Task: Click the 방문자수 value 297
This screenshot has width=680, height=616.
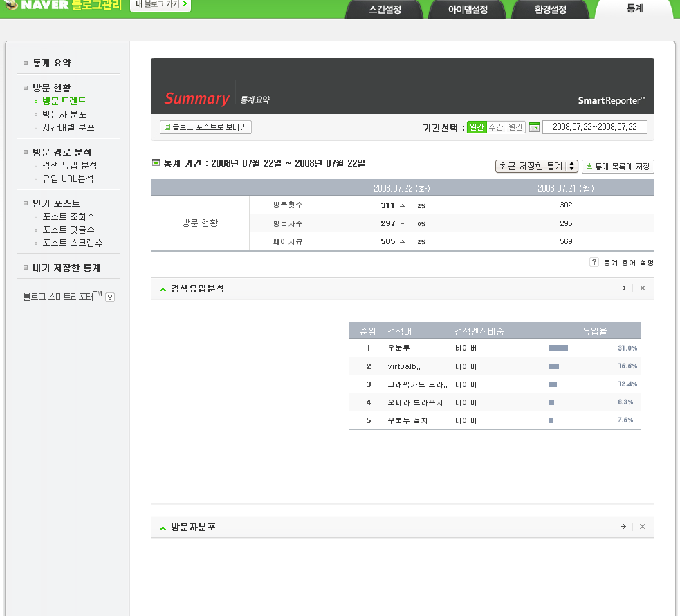Action: point(387,223)
